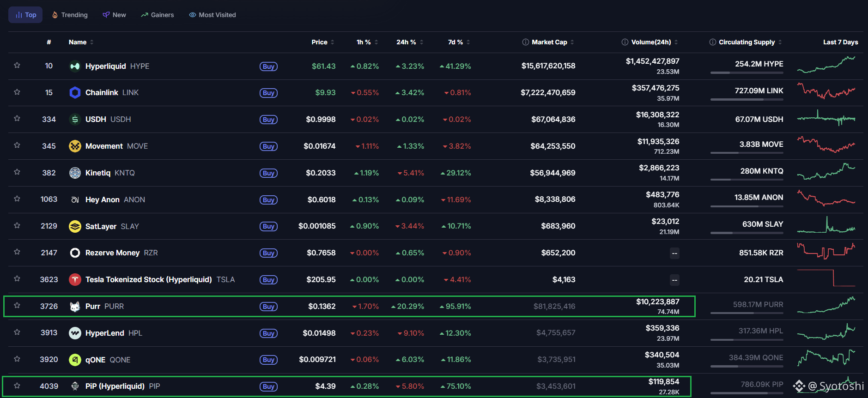
Task: Click Buy button for Purr
Action: [268, 307]
